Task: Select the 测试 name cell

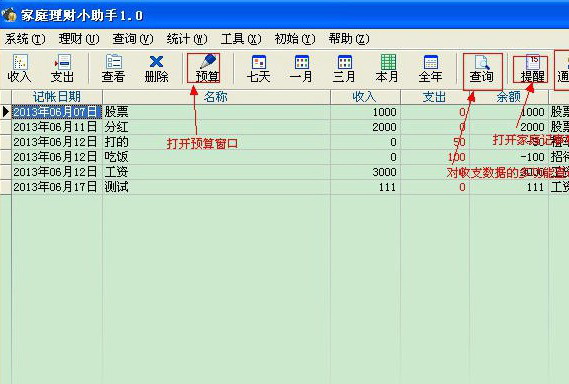Action: point(216,187)
